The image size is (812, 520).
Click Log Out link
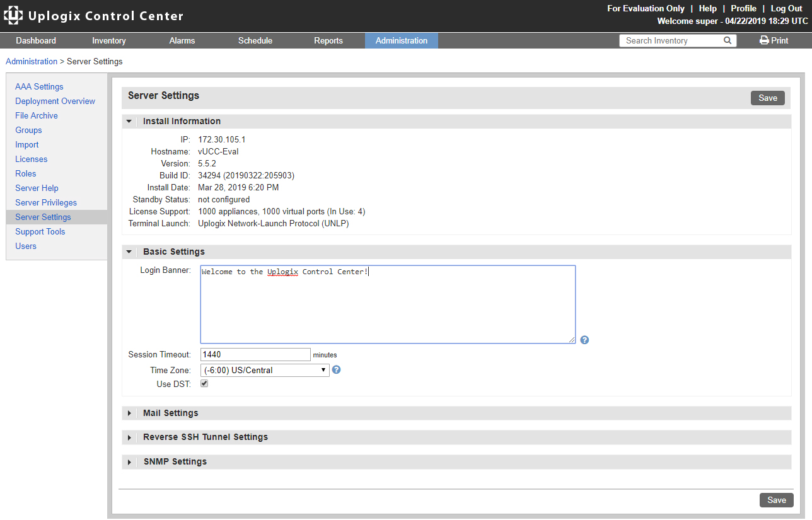pyautogui.click(x=787, y=8)
